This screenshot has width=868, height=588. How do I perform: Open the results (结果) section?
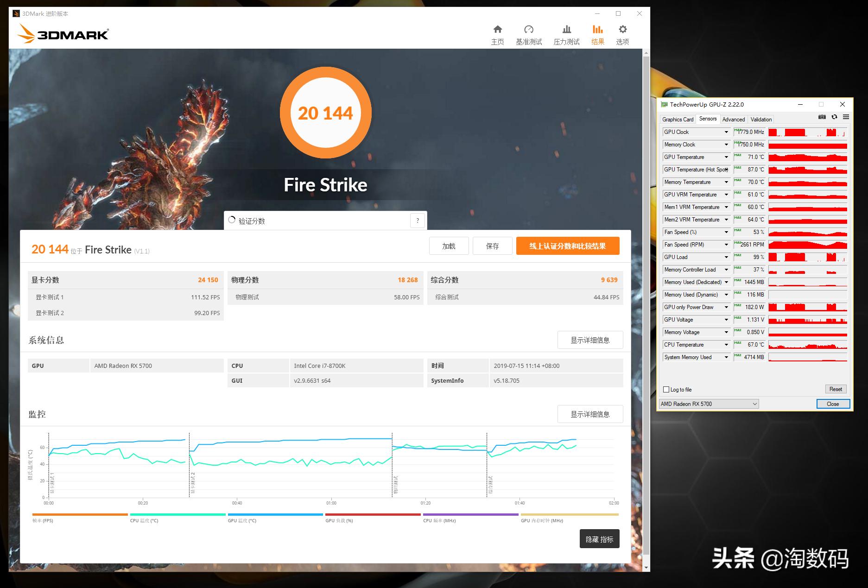[598, 35]
